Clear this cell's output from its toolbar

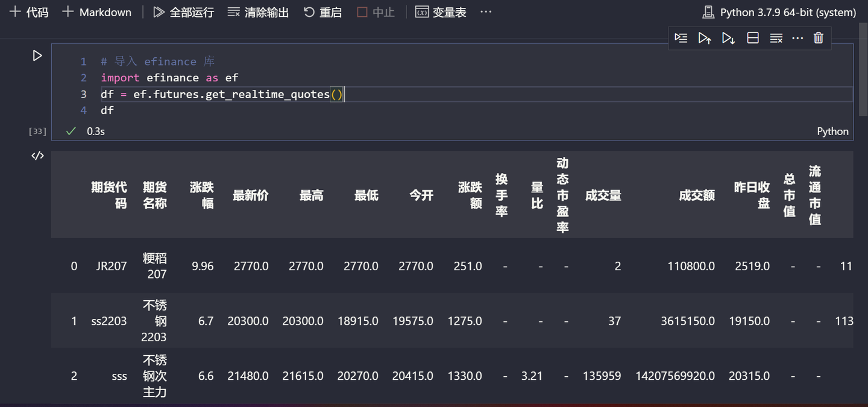click(776, 37)
